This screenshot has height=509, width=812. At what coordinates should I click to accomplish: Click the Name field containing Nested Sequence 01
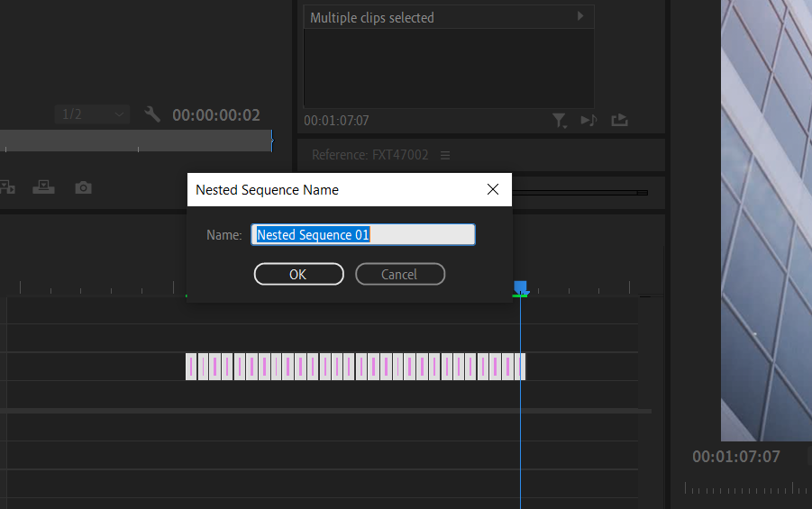(x=363, y=234)
